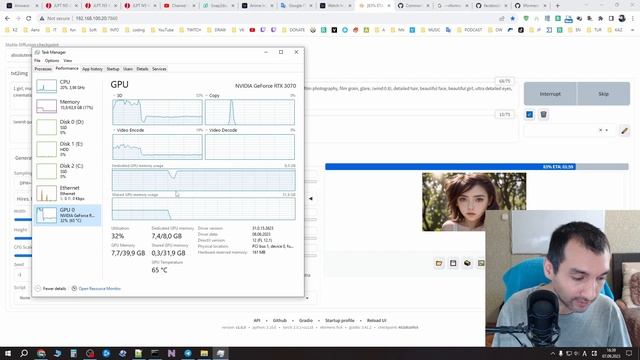Click dedicated GPU memory usage graph

coord(204,180)
